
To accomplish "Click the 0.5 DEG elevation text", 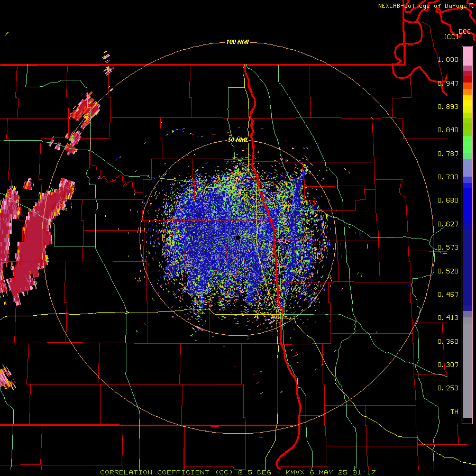I will [x=254, y=472].
